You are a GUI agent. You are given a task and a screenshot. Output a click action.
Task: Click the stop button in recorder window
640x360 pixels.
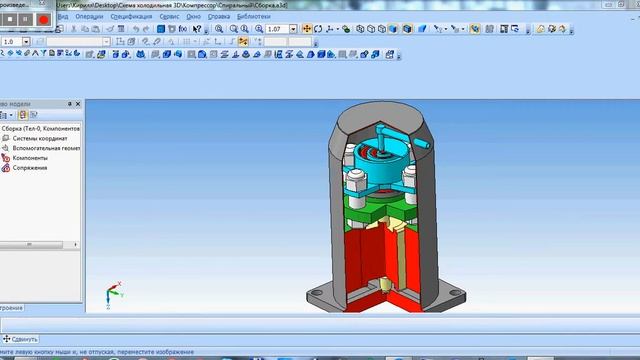[10, 19]
